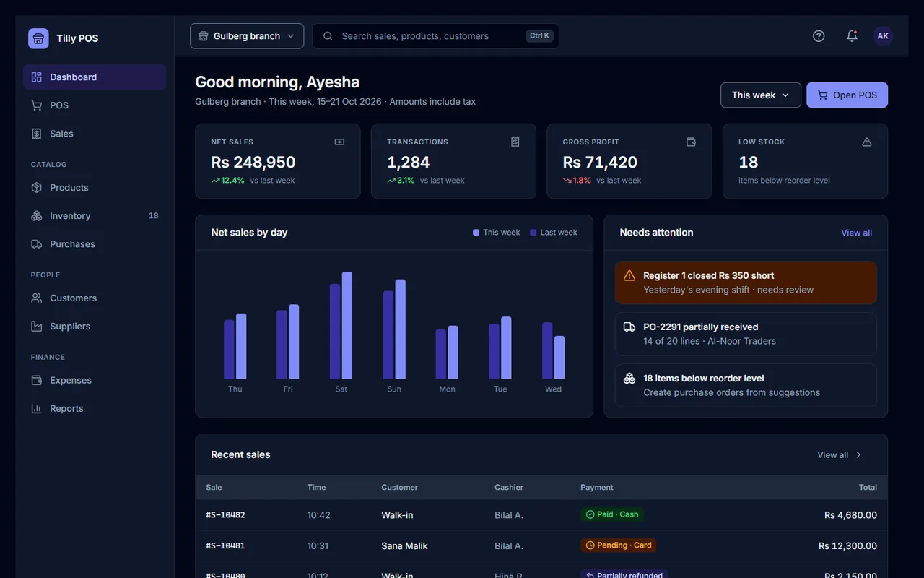Click Saturday's this-week bar in chart

coord(347,325)
